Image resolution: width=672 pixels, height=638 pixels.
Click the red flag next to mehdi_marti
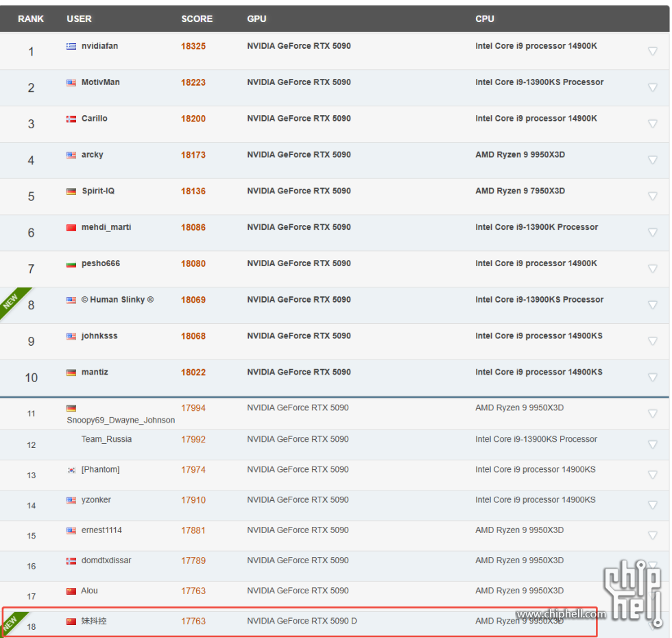coord(71,228)
